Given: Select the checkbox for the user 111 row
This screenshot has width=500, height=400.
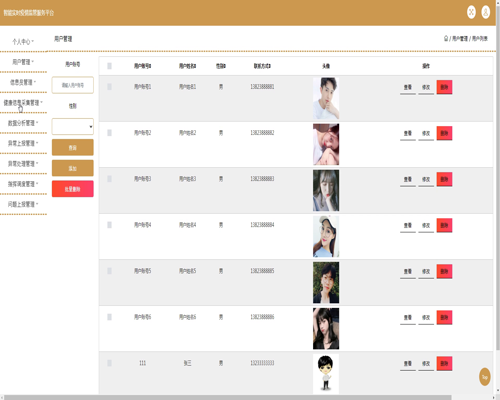Looking at the screenshot, I should (109, 363).
